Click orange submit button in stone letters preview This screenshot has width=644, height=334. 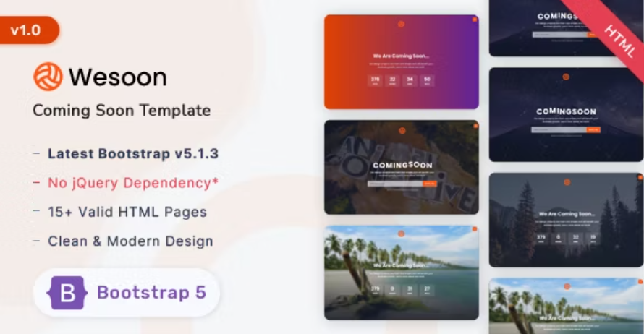(430, 184)
